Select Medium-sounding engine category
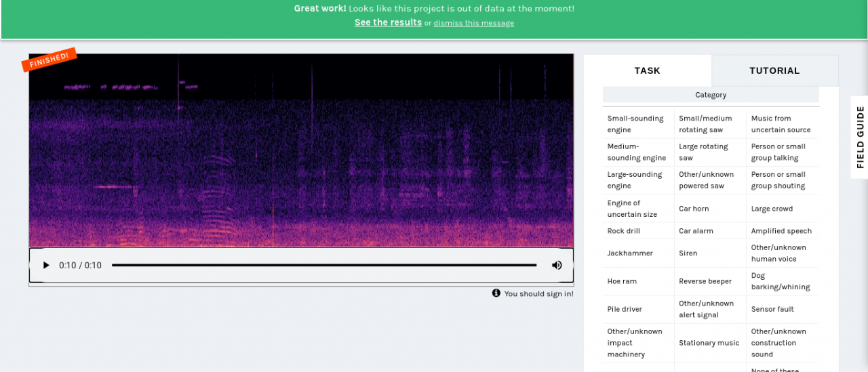The height and width of the screenshot is (372, 868). coord(638,152)
